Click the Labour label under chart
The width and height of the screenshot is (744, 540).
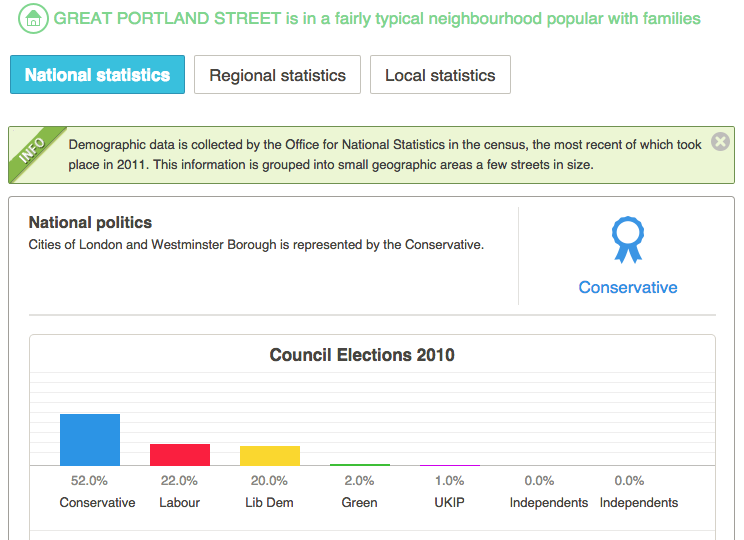click(180, 502)
